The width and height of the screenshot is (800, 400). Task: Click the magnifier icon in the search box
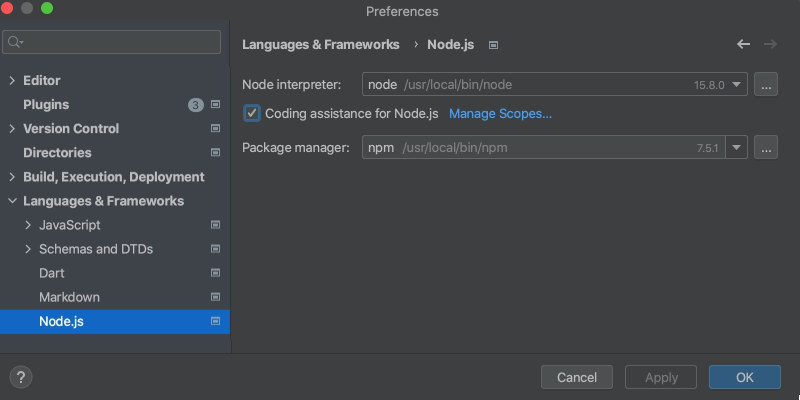[x=15, y=42]
